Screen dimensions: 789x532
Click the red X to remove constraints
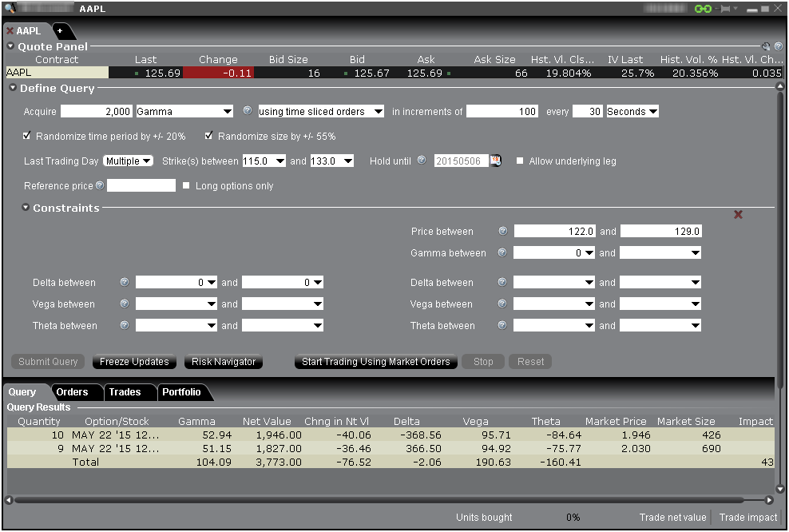pyautogui.click(x=738, y=214)
